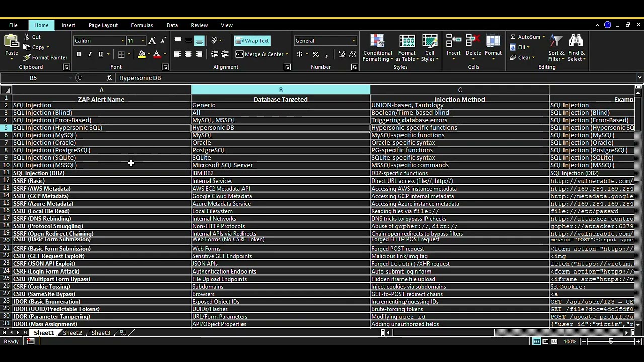Viewport: 644px width, 362px height.
Task: Toggle bold formatting
Action: tap(79, 54)
